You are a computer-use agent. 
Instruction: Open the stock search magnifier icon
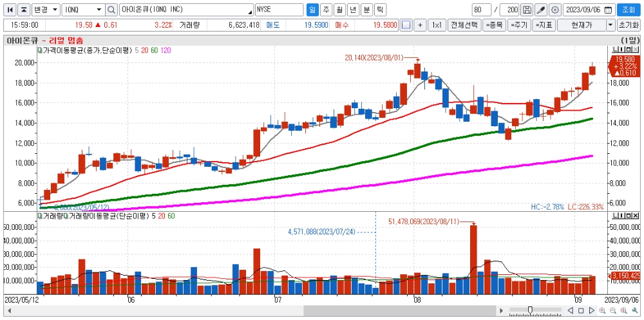point(111,10)
